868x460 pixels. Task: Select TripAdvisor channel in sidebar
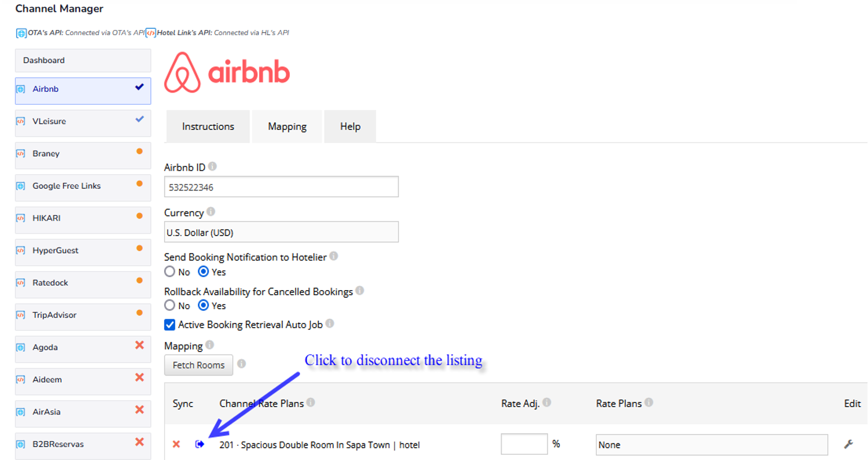83,317
